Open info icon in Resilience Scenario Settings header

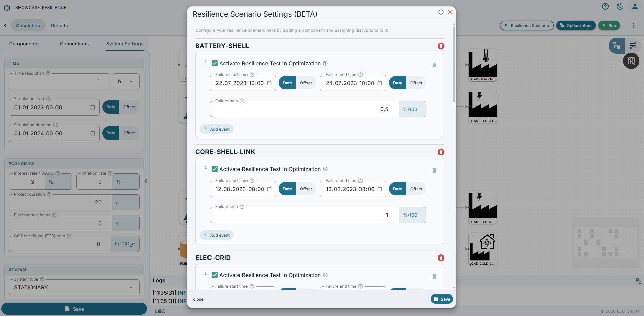pos(441,12)
